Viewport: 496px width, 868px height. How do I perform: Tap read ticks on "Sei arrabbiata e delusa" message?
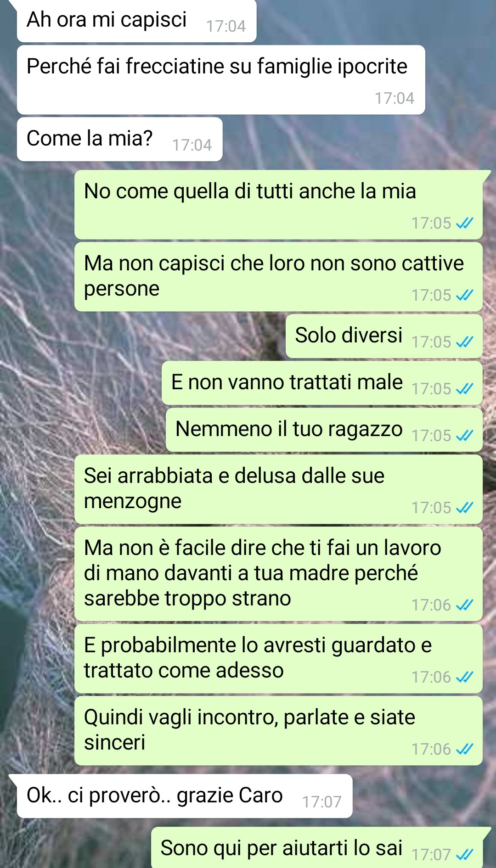point(464,508)
